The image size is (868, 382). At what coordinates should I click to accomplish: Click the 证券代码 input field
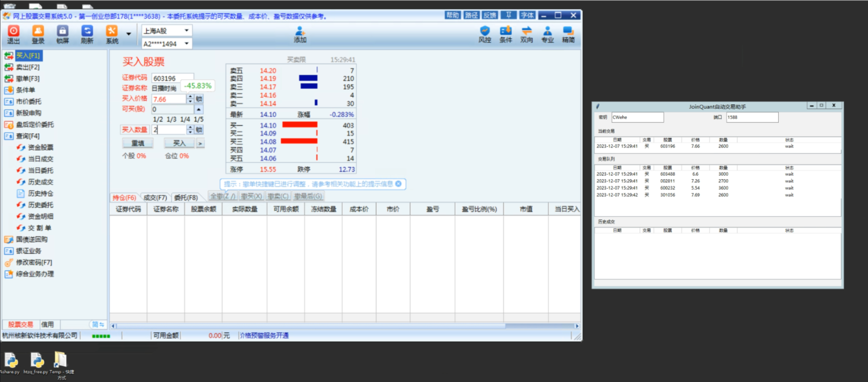(173, 78)
